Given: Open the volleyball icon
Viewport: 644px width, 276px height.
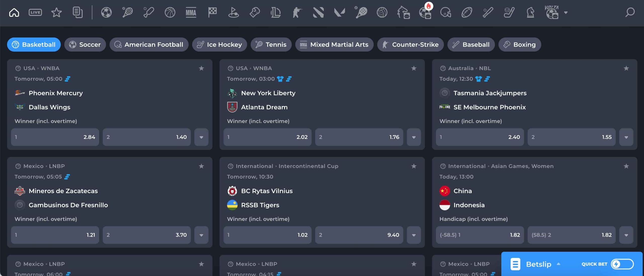Looking at the screenshot, I should point(382,12).
